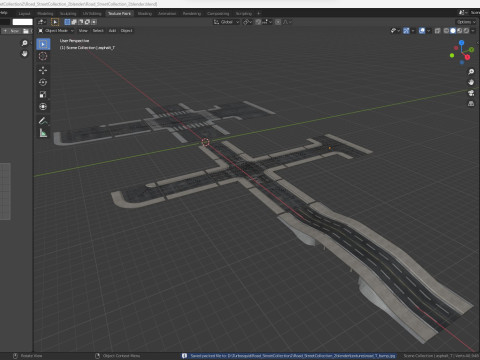
Task: Switch to the Rendering workspace tab
Action: click(192, 14)
